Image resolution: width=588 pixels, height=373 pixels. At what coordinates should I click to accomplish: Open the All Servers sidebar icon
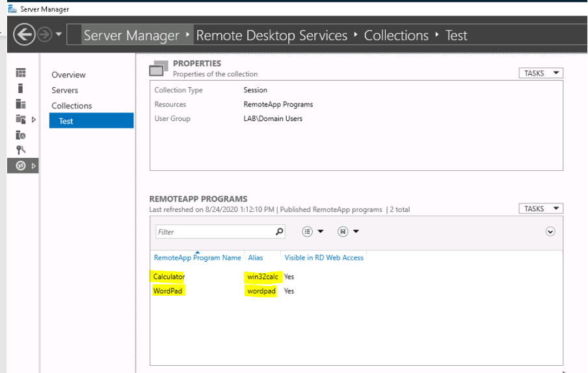[21, 104]
